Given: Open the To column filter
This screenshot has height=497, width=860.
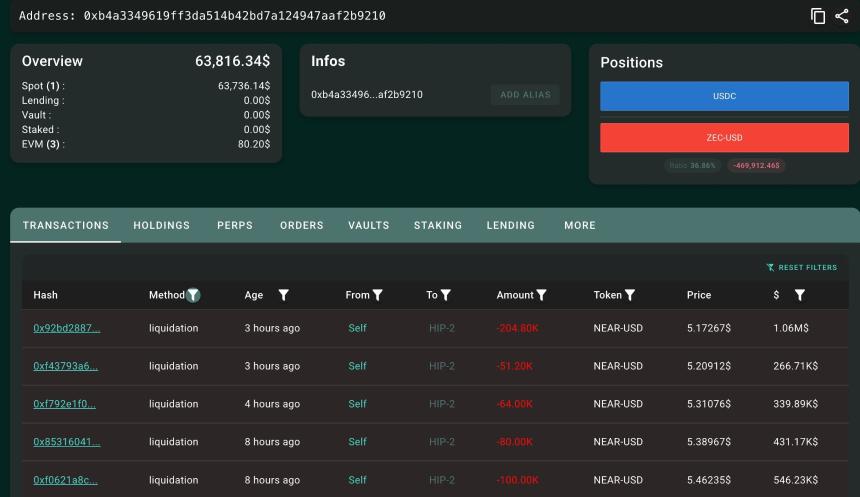Looking at the screenshot, I should point(445,295).
